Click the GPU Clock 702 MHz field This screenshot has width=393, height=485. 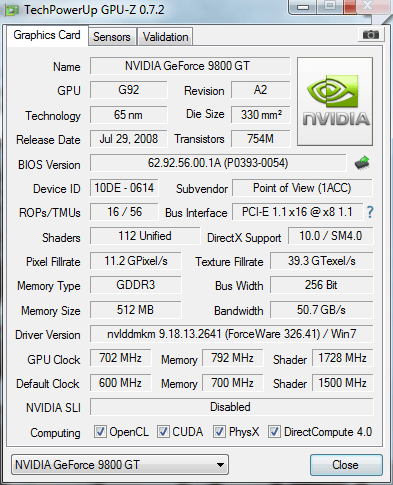click(x=120, y=358)
